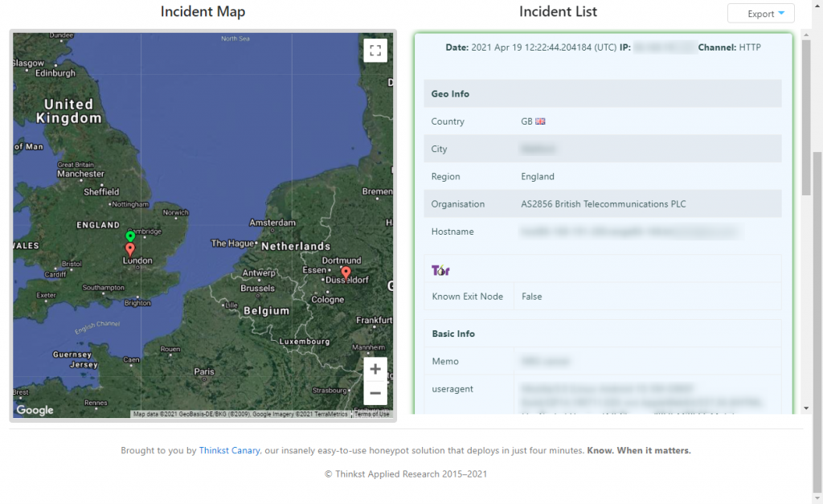Click the incident list scrollbar thumb
Screen dimensions: 823x504
point(806,113)
